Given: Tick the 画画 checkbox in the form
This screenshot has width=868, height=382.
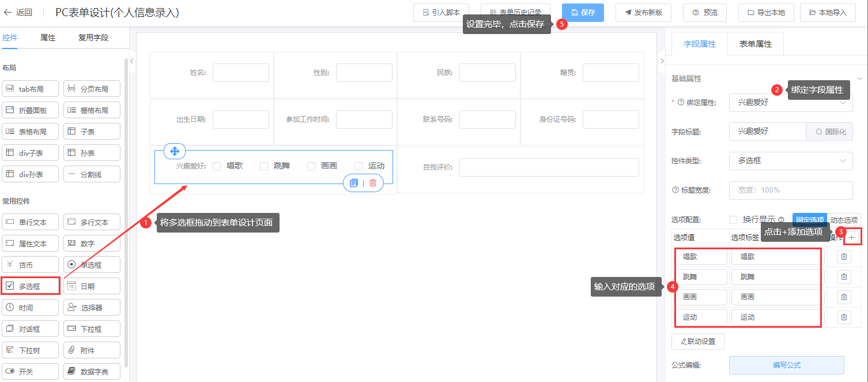Looking at the screenshot, I should click(x=311, y=166).
